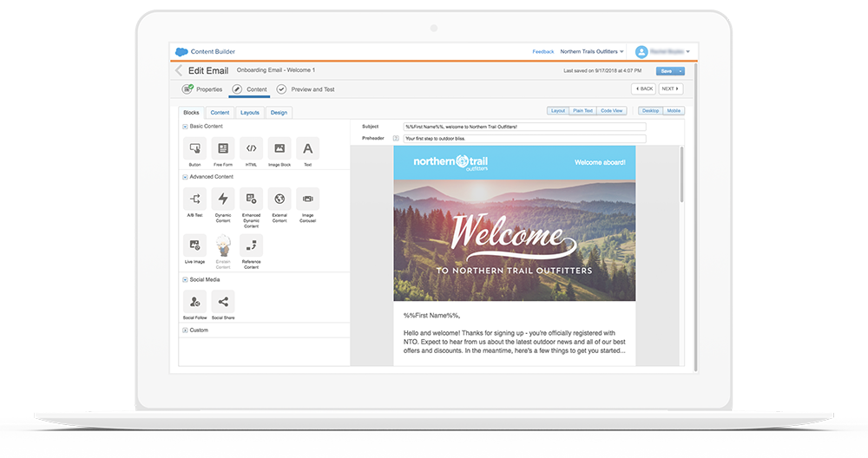The image size is (868, 458).
Task: Click the 'Onboarding Email - Welcome 1' title
Action: [x=276, y=70]
